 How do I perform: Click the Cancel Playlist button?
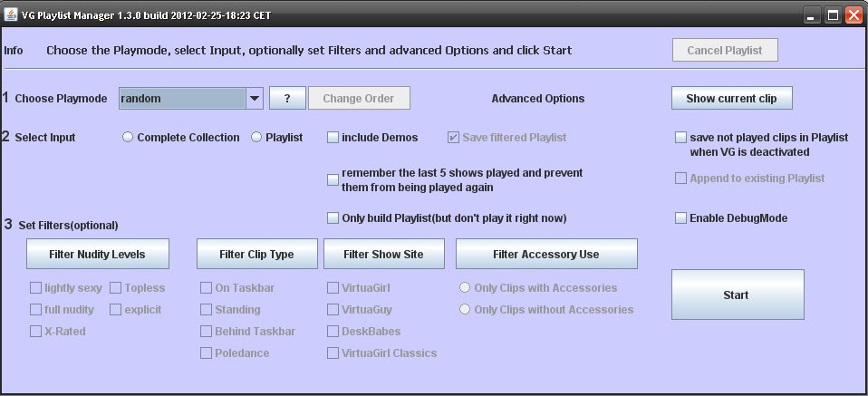tap(725, 50)
